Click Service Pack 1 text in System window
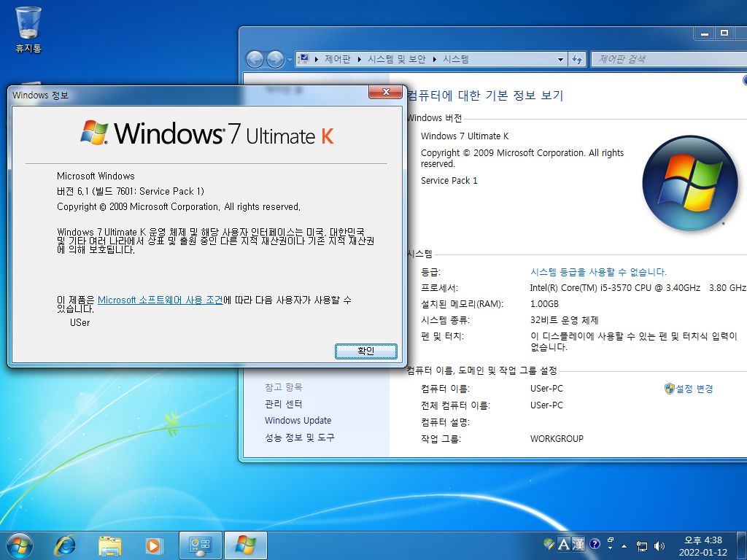The height and width of the screenshot is (560, 747). click(449, 181)
